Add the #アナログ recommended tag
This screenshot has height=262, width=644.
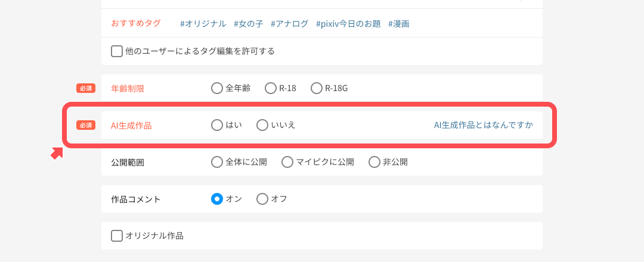(x=289, y=24)
